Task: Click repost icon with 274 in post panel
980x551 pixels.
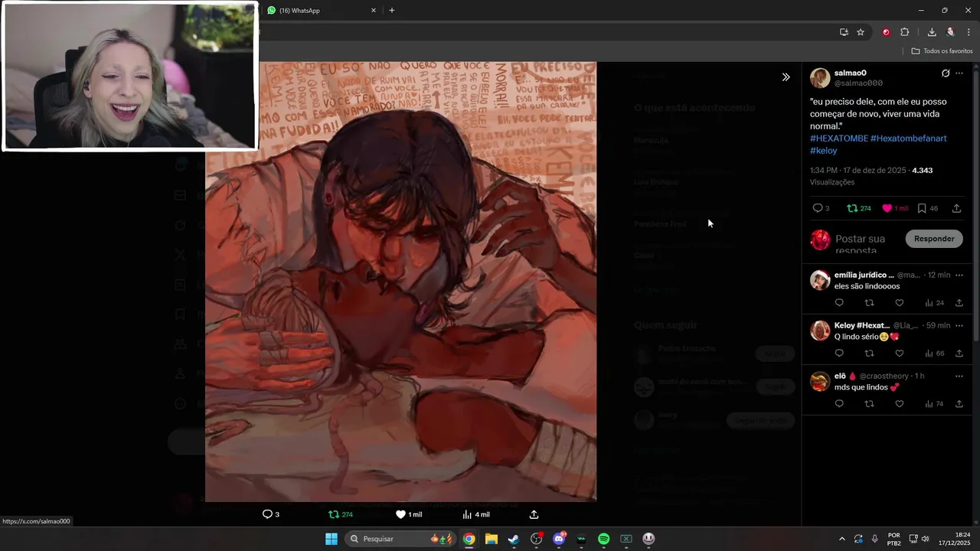Action: coord(859,208)
